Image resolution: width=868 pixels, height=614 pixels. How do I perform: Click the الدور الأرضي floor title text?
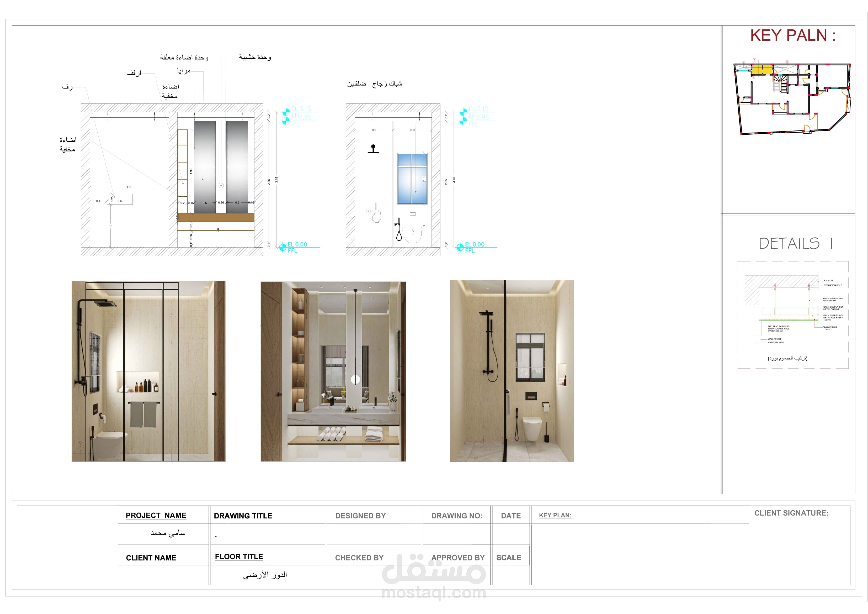coord(265,575)
